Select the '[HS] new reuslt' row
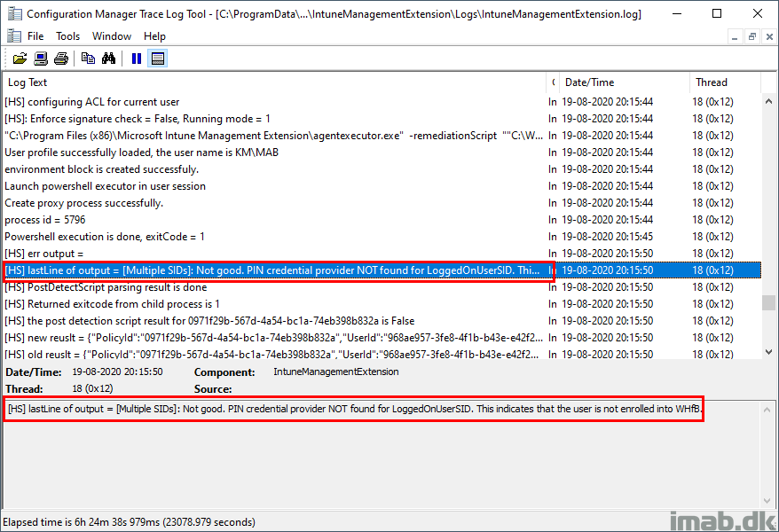The image size is (779, 532). pos(382,338)
